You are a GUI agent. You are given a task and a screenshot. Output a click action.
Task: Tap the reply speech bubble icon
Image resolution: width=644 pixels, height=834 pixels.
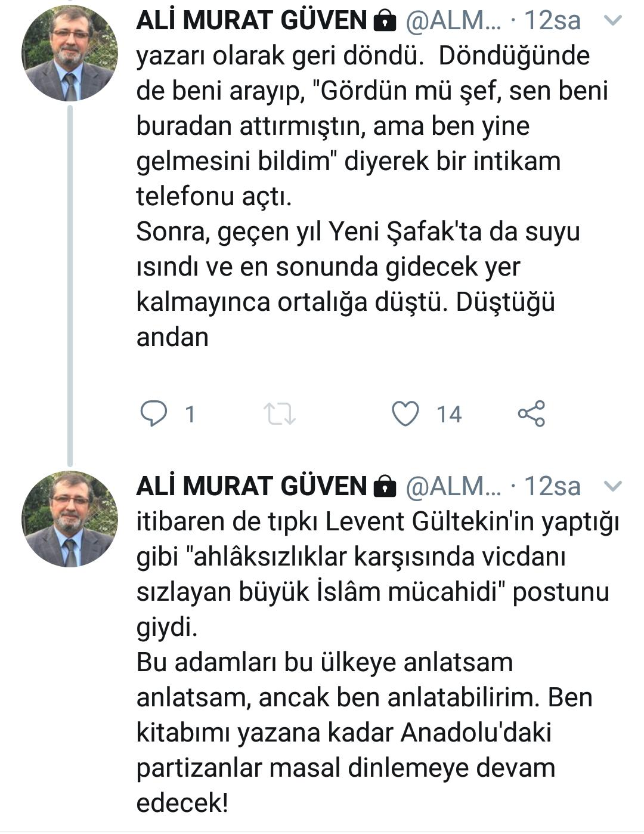(x=153, y=413)
